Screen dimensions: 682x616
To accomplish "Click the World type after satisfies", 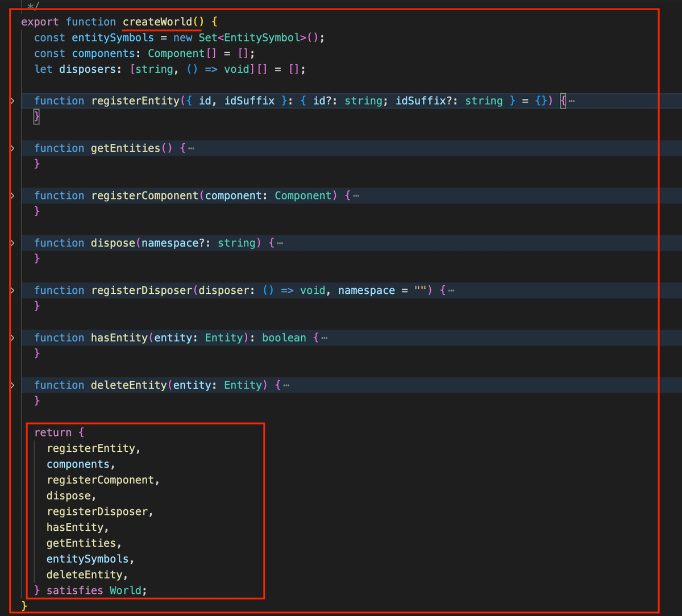I will [x=126, y=590].
